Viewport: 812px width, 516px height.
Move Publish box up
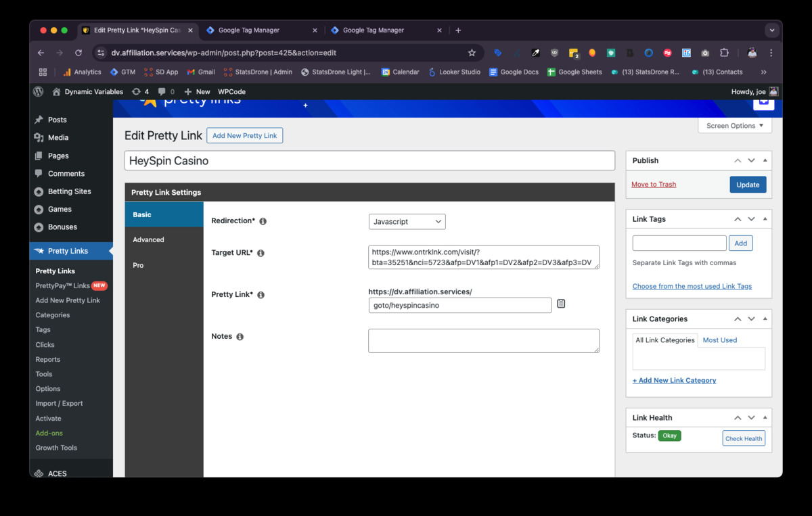click(x=738, y=160)
